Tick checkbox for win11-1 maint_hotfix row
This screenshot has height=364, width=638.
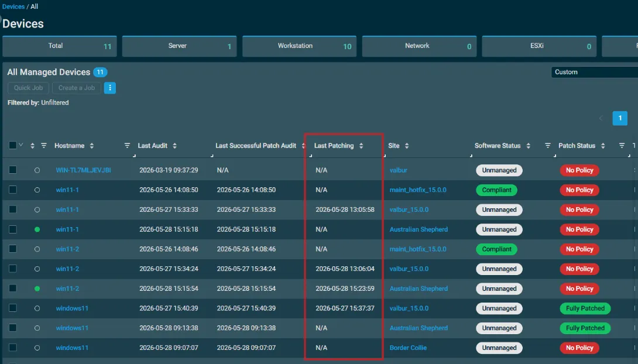(x=13, y=190)
